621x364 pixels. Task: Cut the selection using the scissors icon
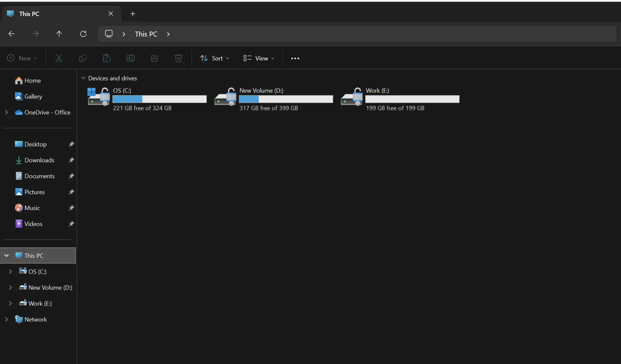pyautogui.click(x=59, y=58)
